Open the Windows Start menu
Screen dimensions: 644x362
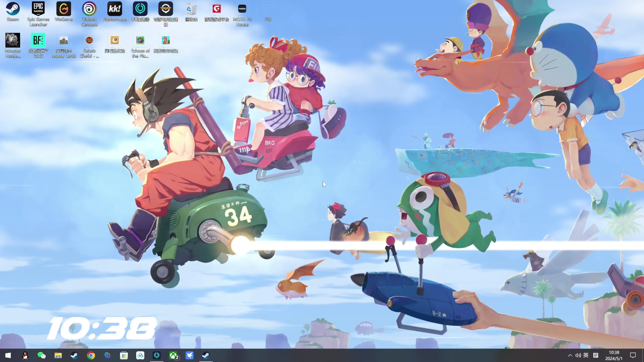8,355
